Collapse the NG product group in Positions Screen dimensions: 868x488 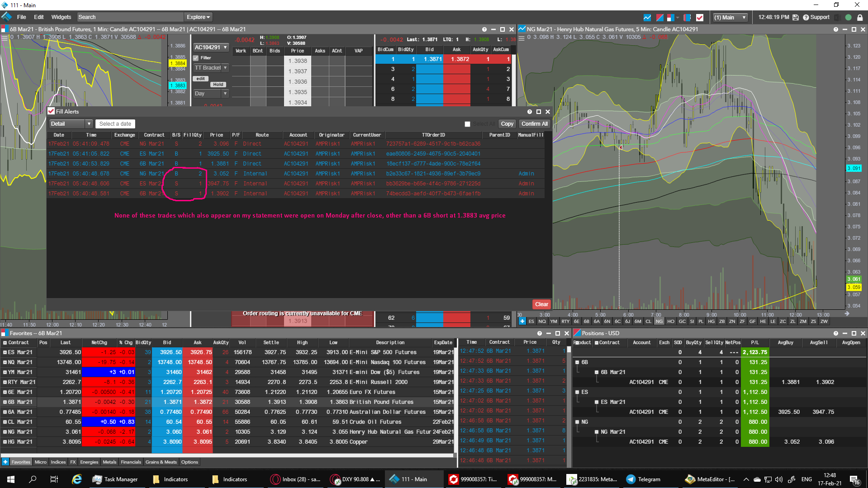pos(577,422)
